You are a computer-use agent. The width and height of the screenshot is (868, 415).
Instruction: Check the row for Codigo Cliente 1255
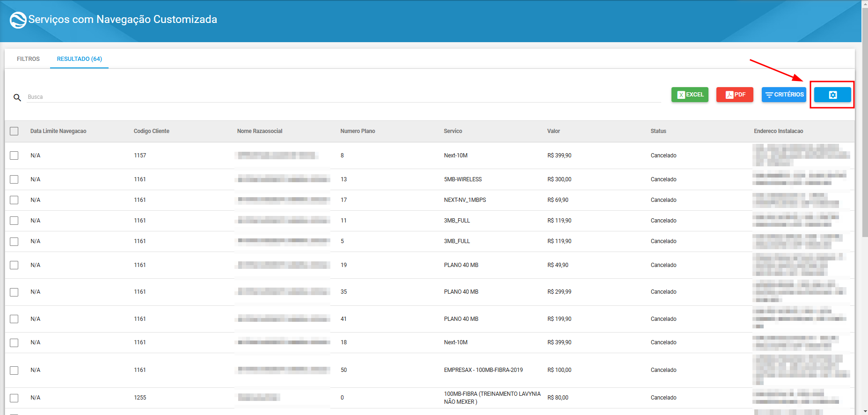[14, 398]
